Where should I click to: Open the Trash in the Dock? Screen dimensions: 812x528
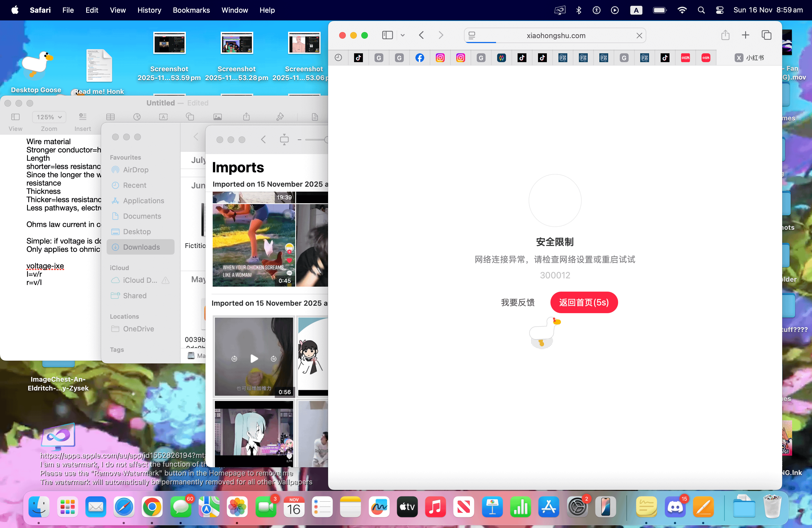[x=772, y=507]
